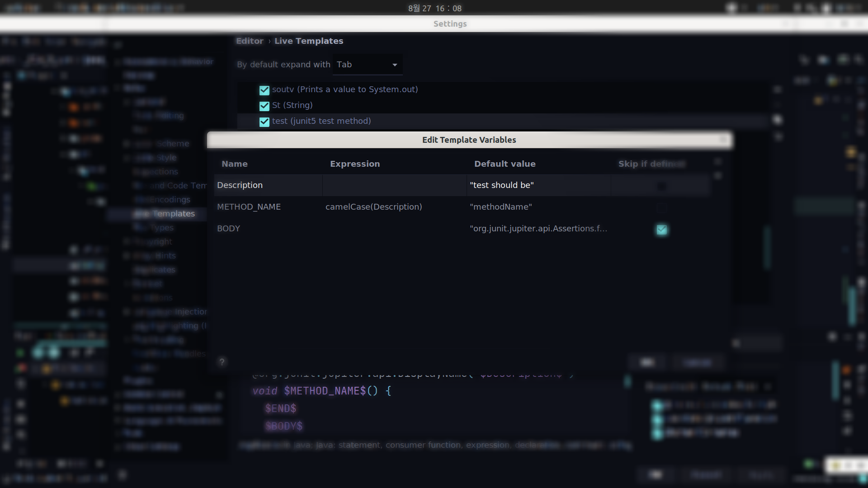
Task: Click the help question mark in Edit Template Variables
Action: point(222,362)
